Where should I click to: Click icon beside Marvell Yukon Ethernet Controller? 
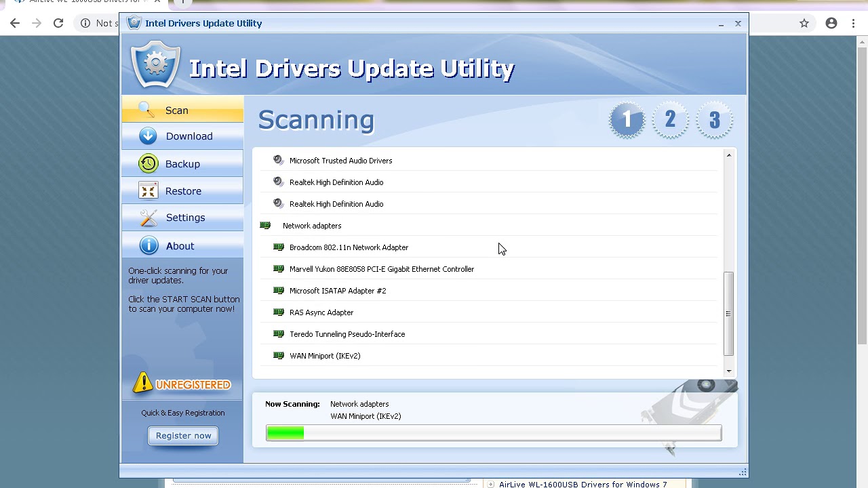click(278, 269)
